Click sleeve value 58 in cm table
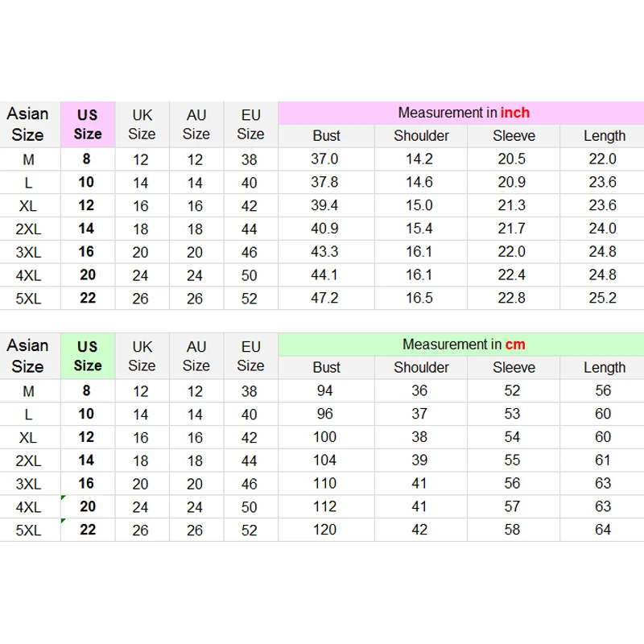 tap(513, 530)
